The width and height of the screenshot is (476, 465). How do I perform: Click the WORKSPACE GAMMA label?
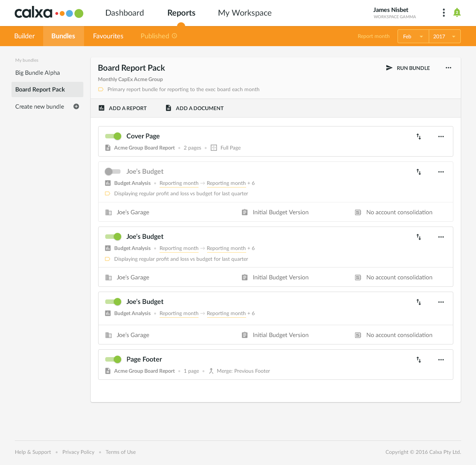pos(395,17)
